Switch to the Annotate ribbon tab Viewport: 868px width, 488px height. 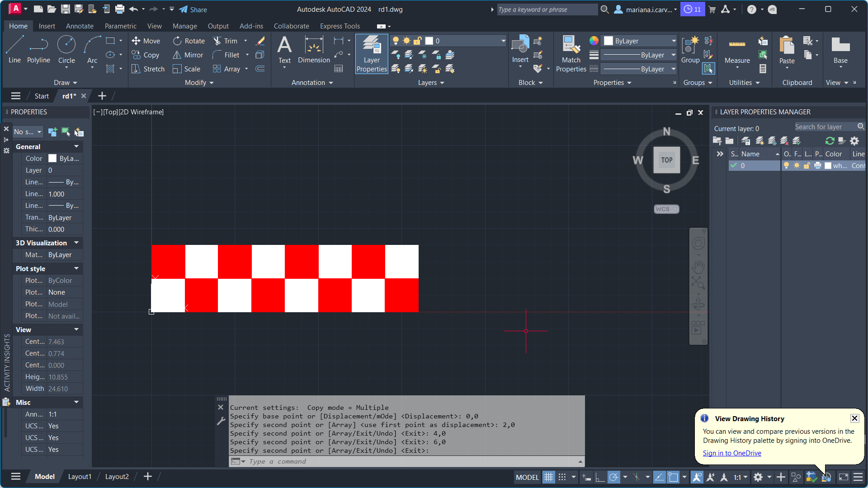pos(80,26)
